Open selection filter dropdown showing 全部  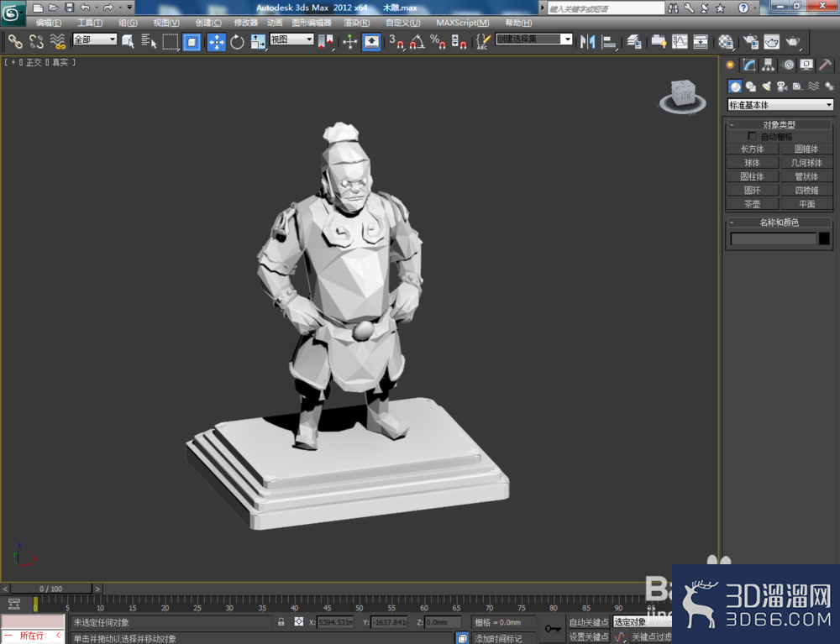[95, 39]
